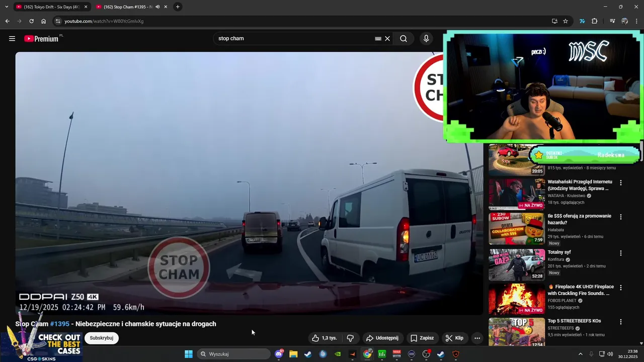Like the video (1,3 tys.)
644x362 pixels.
point(324,338)
